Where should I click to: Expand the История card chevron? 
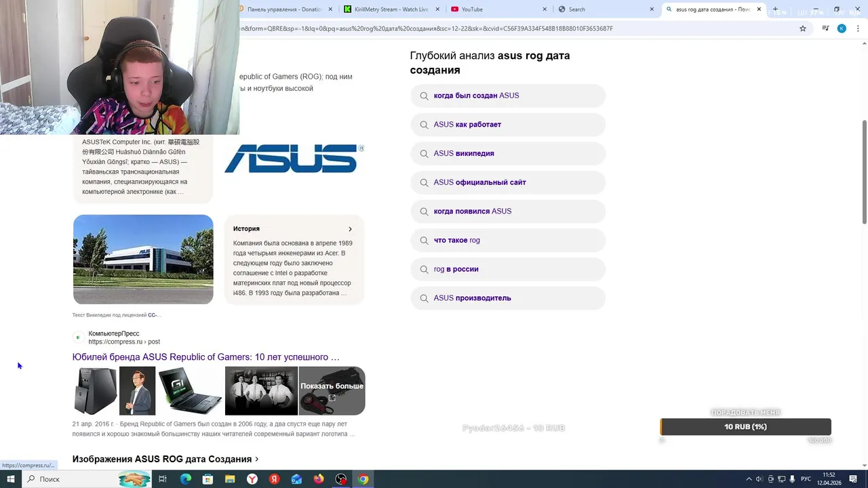click(x=350, y=229)
